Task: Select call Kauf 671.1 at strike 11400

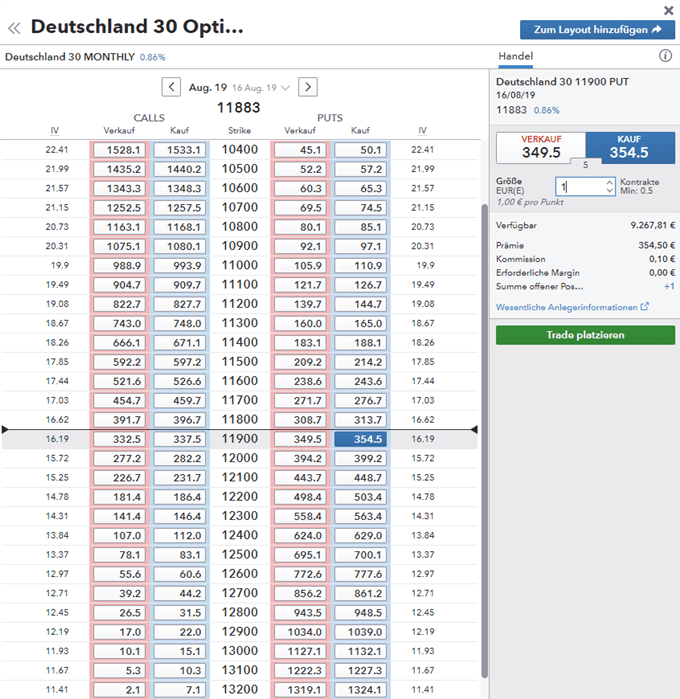Action: (180, 343)
